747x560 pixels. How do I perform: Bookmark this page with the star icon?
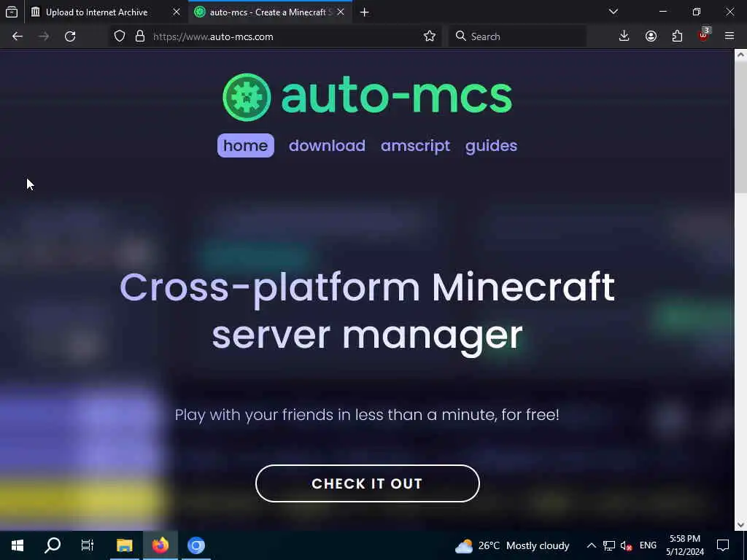coord(429,36)
